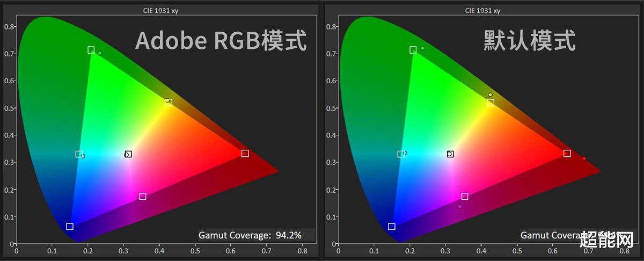Select white point square in Adobe RGB chart
The width and height of the screenshot is (644, 261).
coord(128,154)
